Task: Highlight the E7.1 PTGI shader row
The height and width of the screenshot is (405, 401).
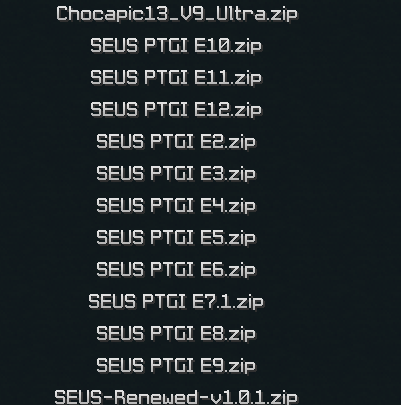Action: tap(176, 302)
